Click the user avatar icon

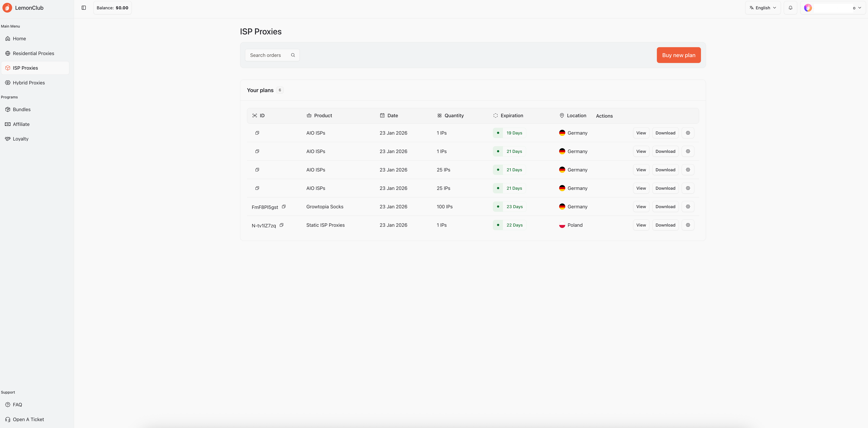(808, 8)
